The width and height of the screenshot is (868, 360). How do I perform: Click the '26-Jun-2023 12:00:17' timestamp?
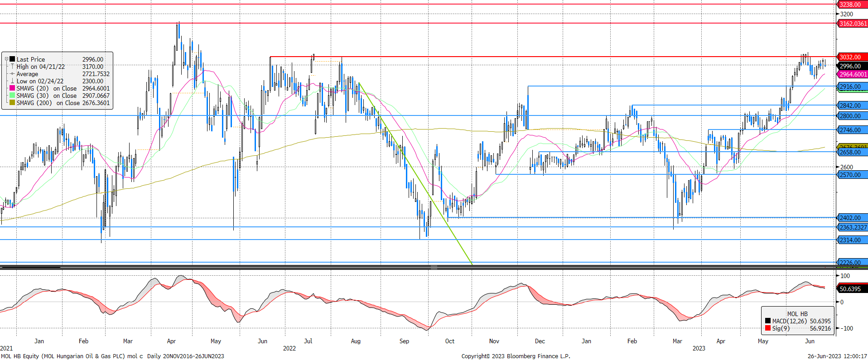tap(837, 356)
